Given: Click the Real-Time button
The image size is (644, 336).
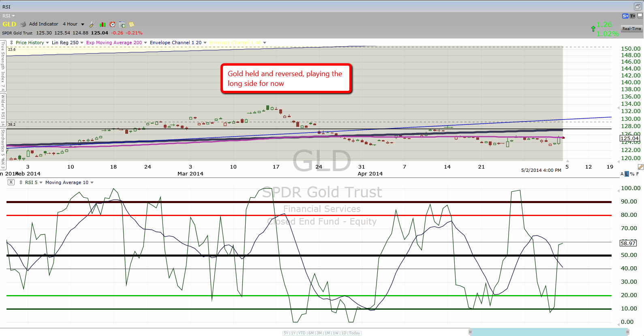Looking at the screenshot, I should [x=632, y=29].
